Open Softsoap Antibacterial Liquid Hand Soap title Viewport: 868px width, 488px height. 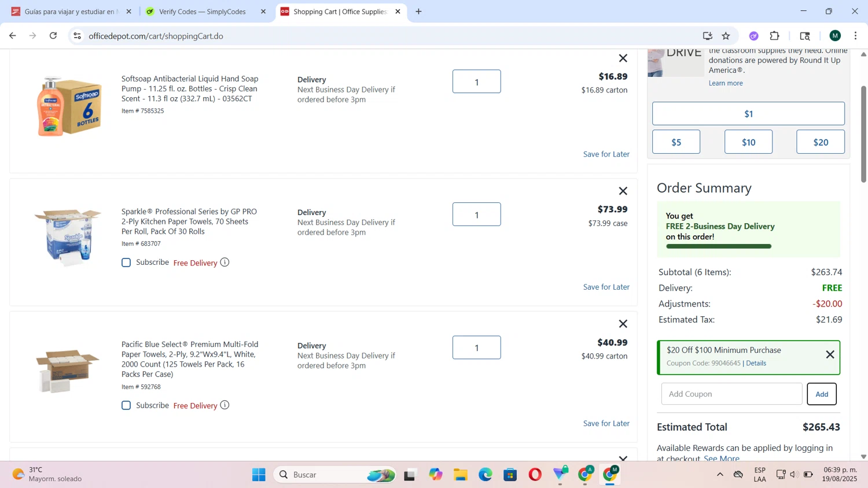(x=190, y=88)
